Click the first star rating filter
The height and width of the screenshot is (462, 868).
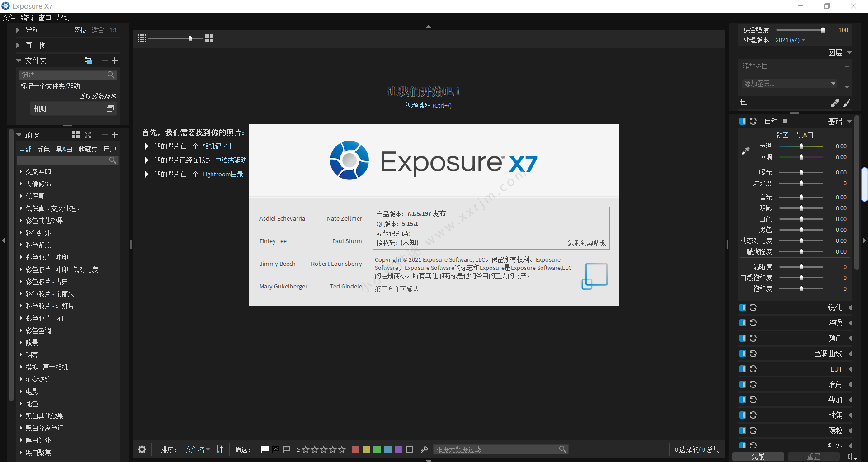tap(306, 449)
